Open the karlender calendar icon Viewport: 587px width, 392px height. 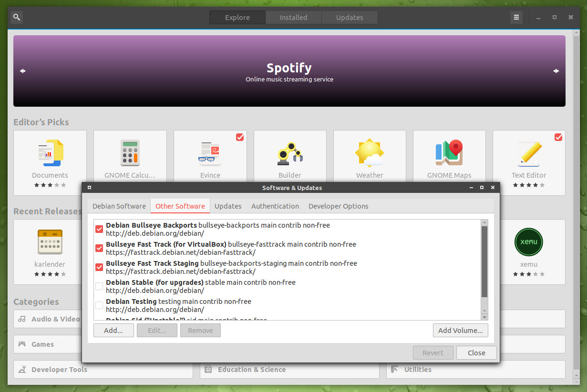click(50, 242)
